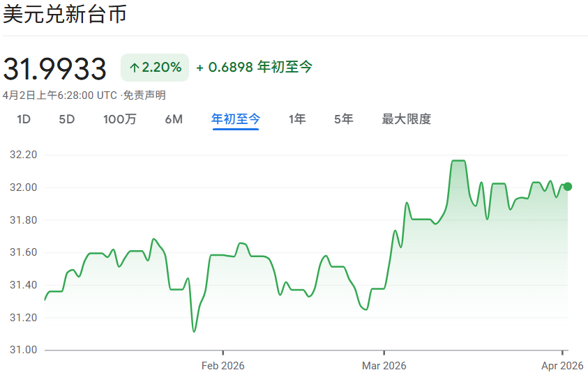Click the 31.00 y-axis label
Image resolution: width=588 pixels, height=377 pixels.
[23, 350]
